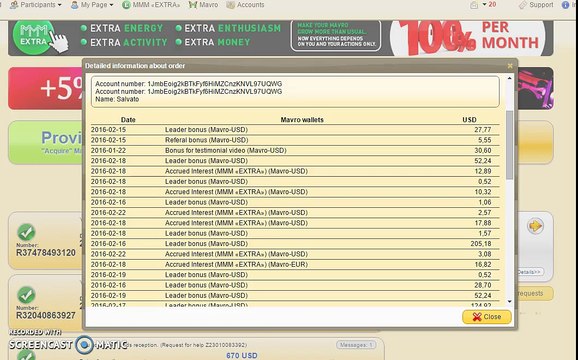Click the 670 USD amount link
Screen dimensions: 578x360
coord(242,356)
